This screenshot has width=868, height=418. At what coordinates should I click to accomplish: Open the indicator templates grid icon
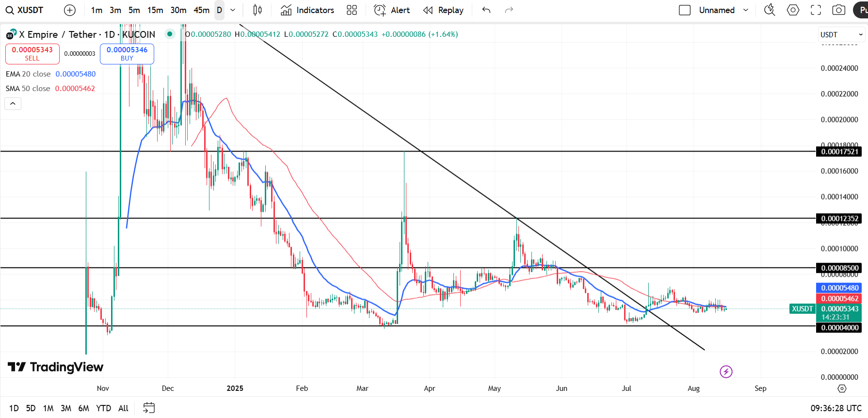coord(352,10)
